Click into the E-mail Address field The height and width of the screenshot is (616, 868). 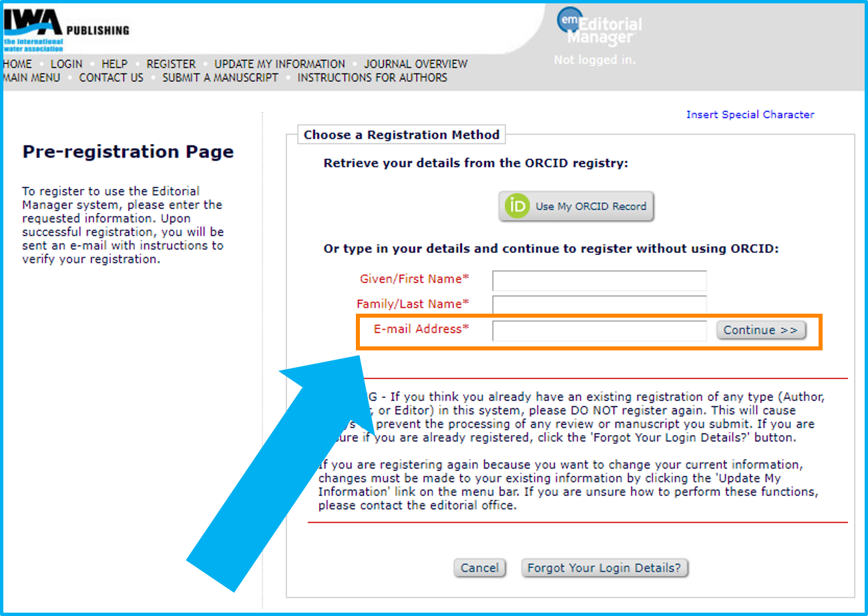click(x=599, y=330)
